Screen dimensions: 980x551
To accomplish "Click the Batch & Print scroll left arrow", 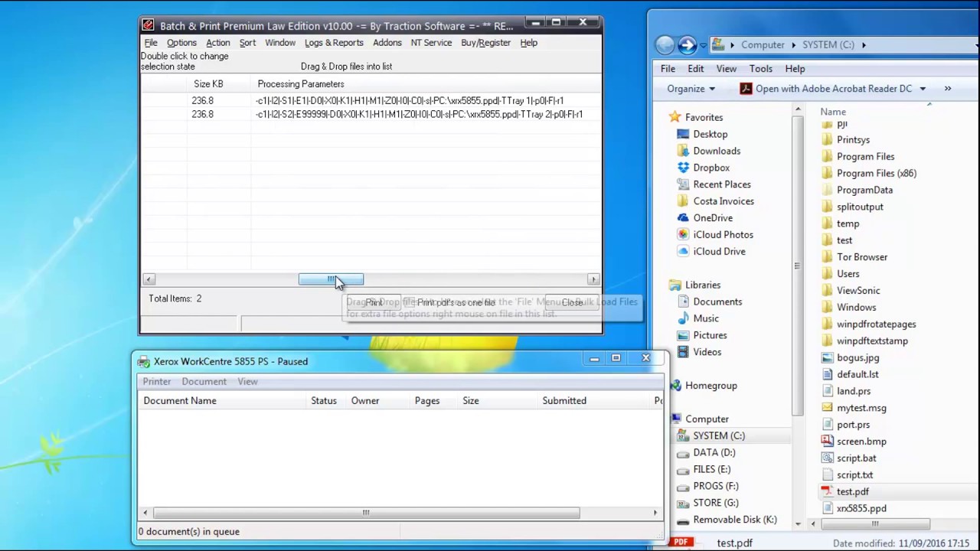I will (149, 279).
